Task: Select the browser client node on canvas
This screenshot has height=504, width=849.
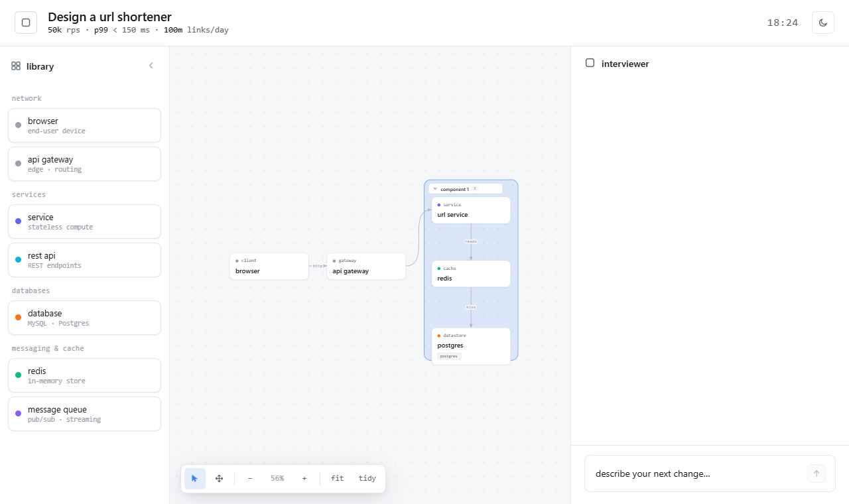Action: pyautogui.click(x=269, y=267)
